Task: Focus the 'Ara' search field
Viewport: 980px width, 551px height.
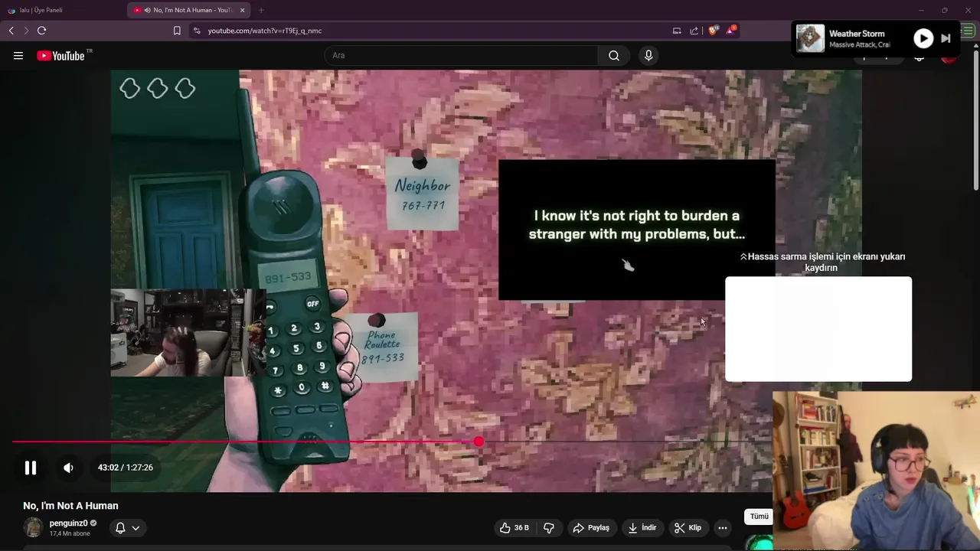Action: coord(461,55)
